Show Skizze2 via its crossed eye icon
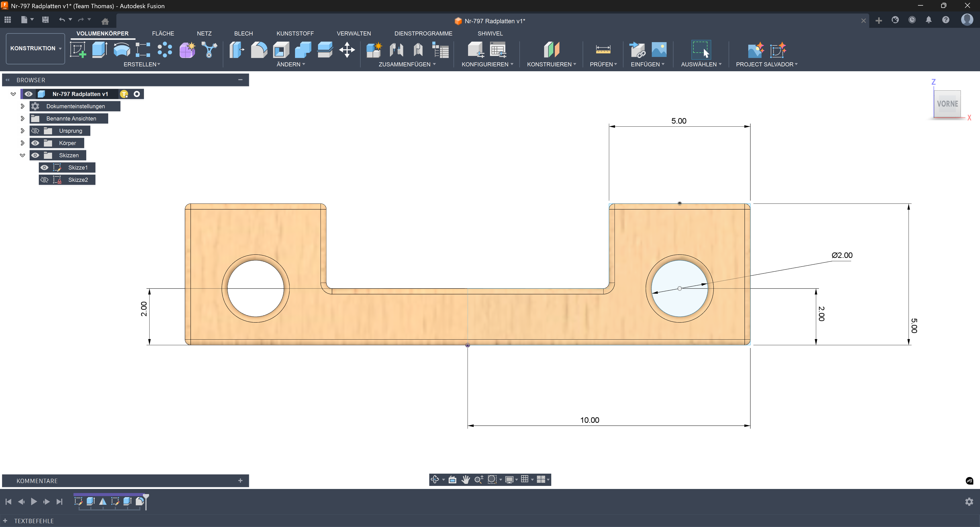980x527 pixels. tap(44, 179)
